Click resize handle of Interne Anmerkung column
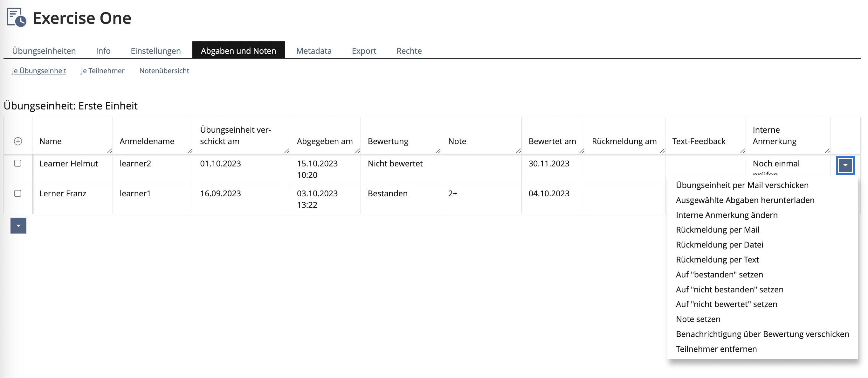This screenshot has width=868, height=378. (827, 151)
